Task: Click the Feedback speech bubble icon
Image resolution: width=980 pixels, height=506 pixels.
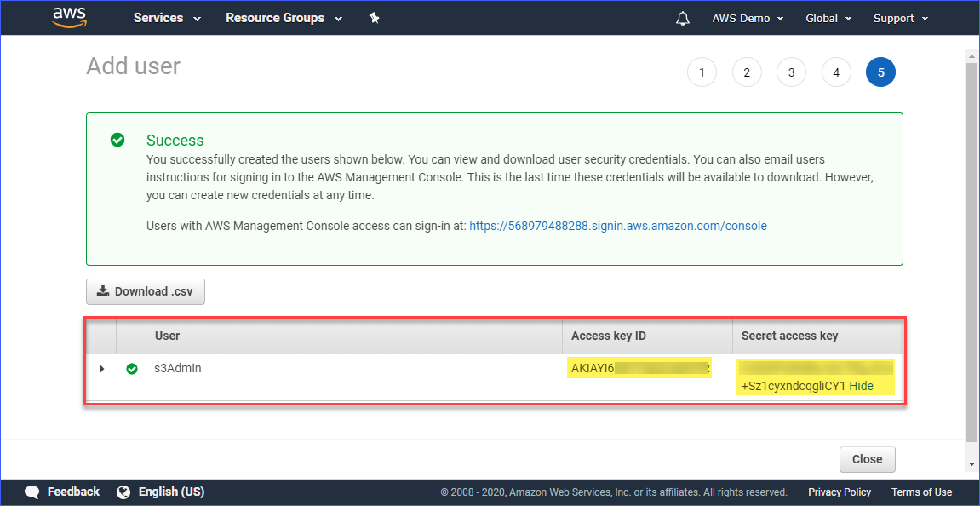Action: click(x=32, y=492)
